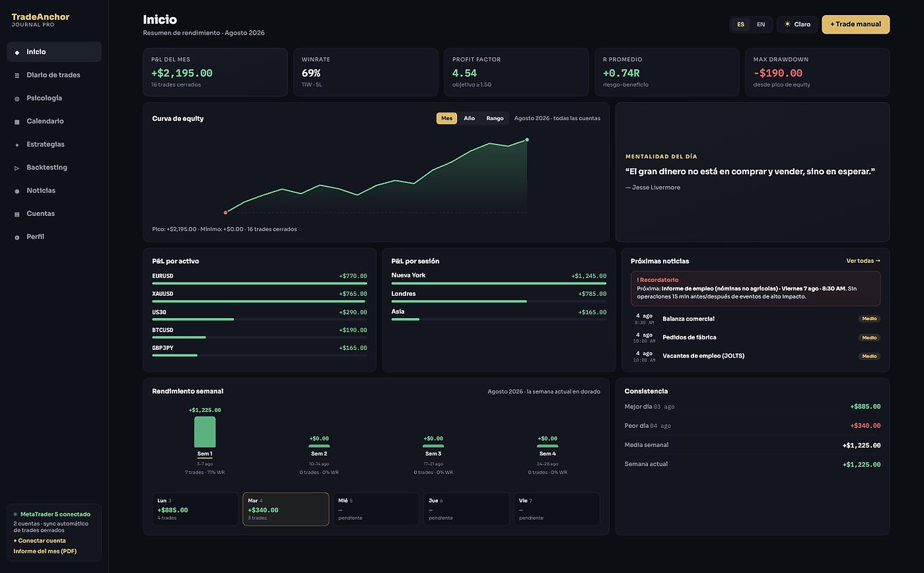This screenshot has width=924, height=573.
Task: Click the Sem 3 weekly bar
Action: coord(433,446)
